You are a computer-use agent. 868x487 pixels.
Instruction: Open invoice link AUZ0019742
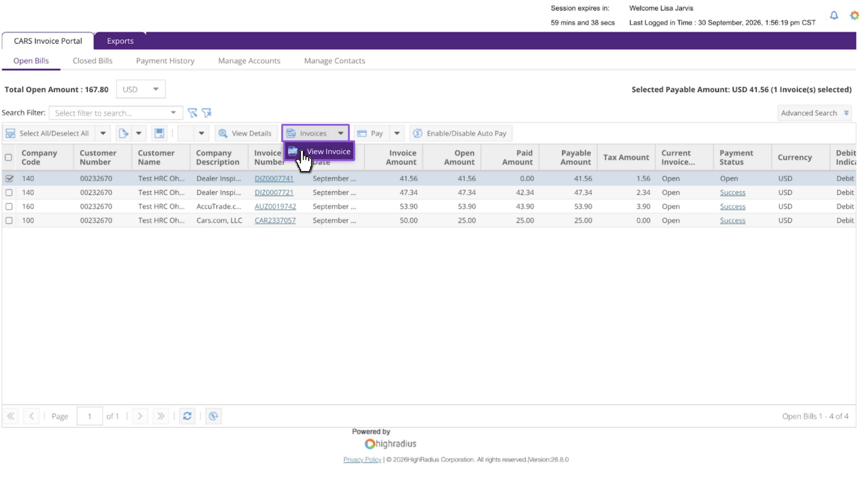click(275, 206)
